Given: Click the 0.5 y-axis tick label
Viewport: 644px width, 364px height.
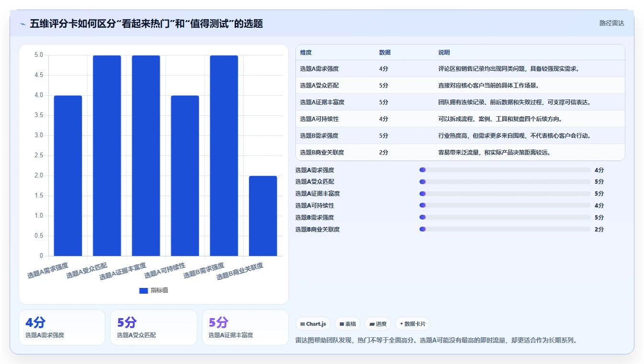Looking at the screenshot, I should (x=39, y=236).
